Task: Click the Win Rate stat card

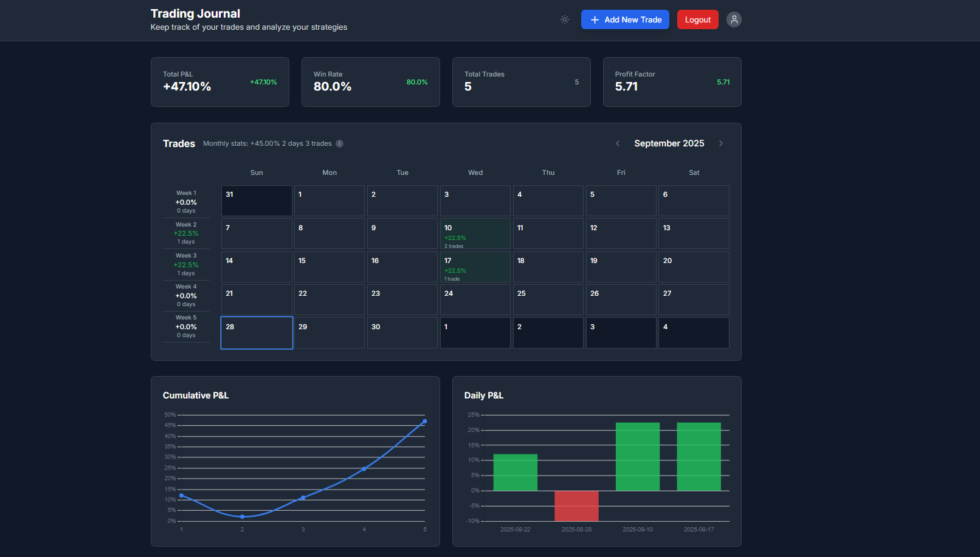Action: pyautogui.click(x=370, y=82)
